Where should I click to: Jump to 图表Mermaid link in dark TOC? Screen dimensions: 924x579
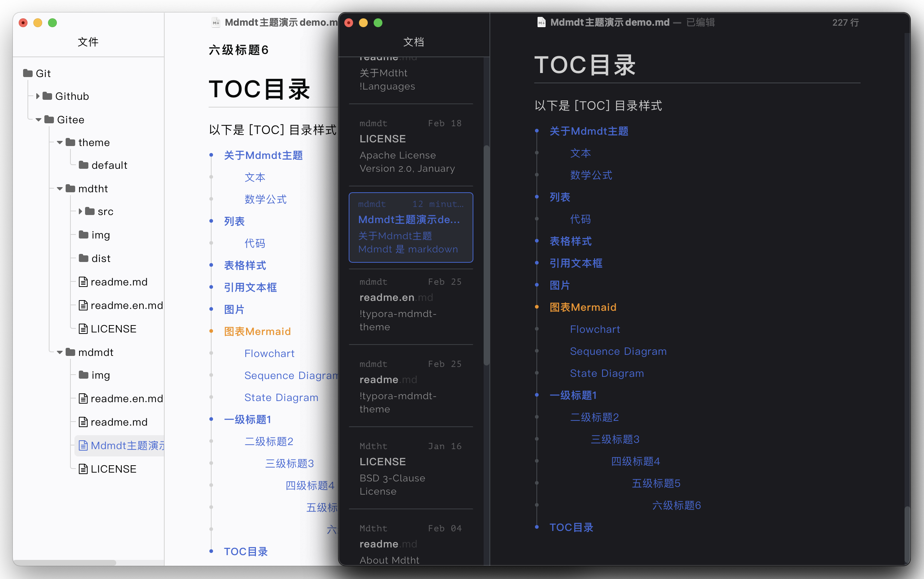click(x=582, y=307)
